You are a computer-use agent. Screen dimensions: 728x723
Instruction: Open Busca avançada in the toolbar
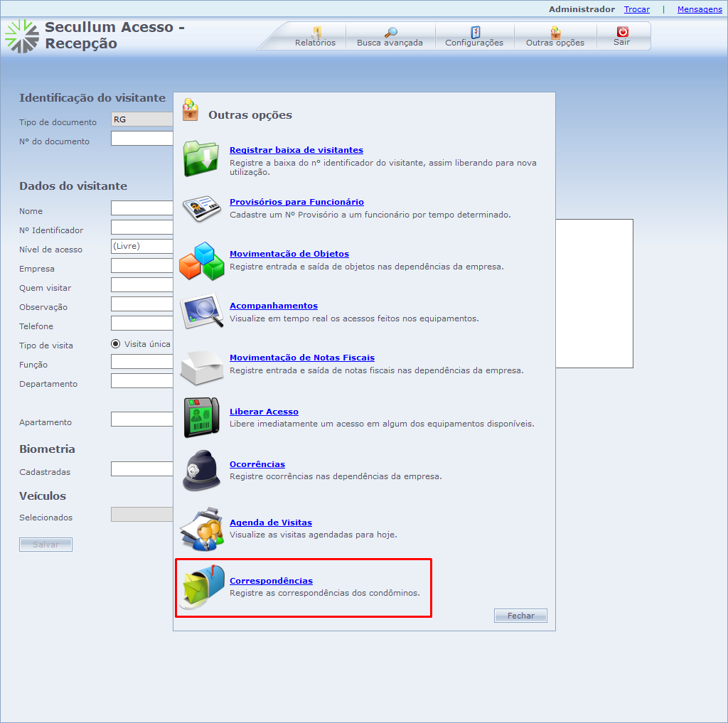(390, 36)
